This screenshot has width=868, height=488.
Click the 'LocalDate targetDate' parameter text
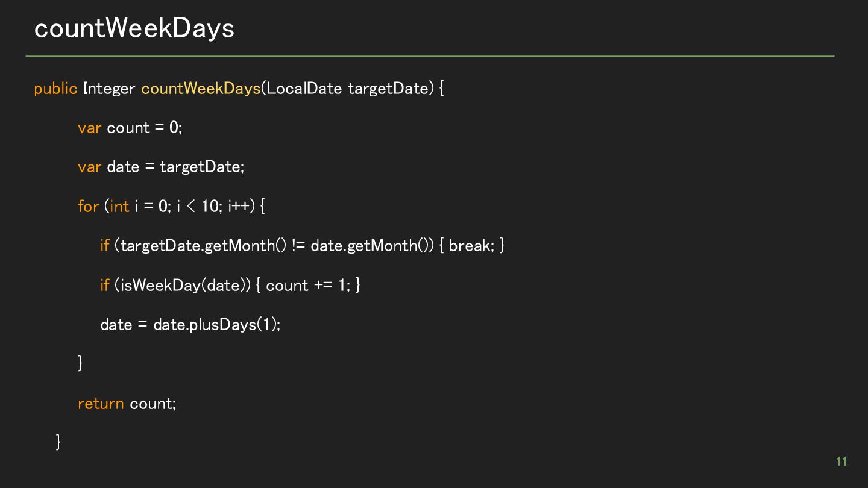[x=347, y=89]
